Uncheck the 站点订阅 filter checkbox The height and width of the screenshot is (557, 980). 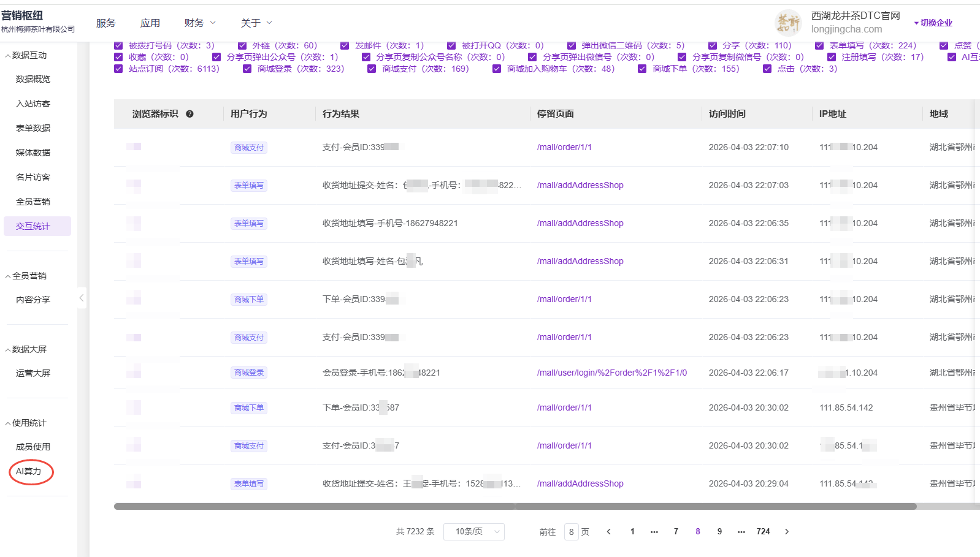[x=118, y=69]
